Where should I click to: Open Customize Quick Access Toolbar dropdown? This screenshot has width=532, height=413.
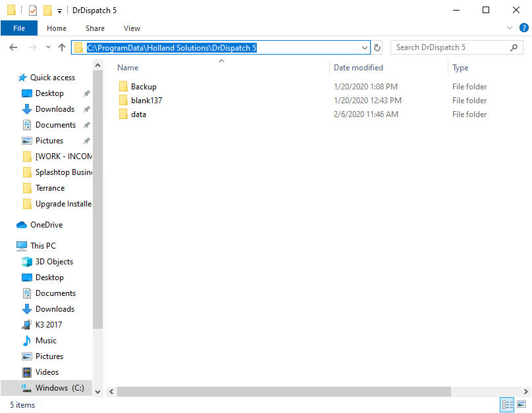[x=59, y=11]
